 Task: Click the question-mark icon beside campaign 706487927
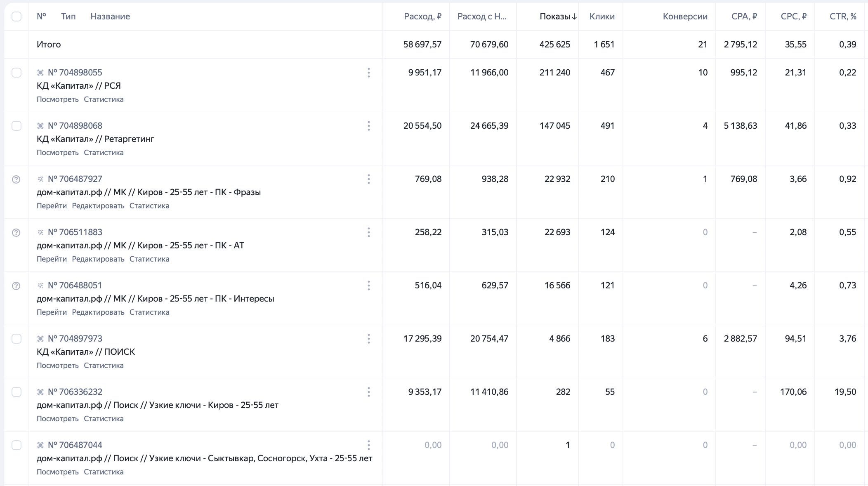[16, 179]
